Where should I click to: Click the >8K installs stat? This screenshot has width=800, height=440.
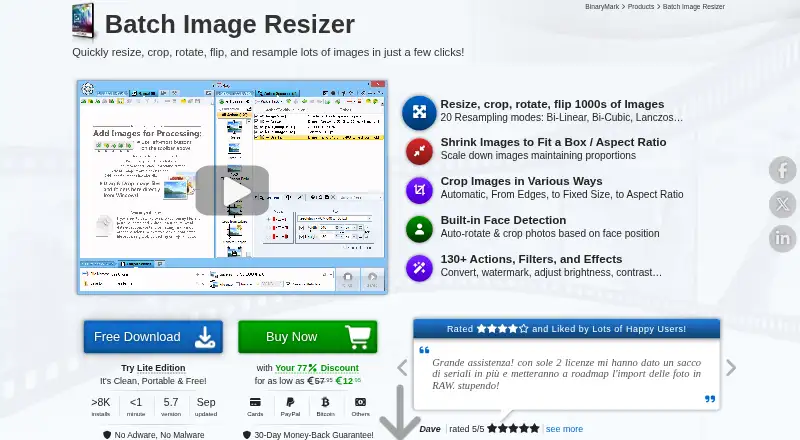(101, 407)
